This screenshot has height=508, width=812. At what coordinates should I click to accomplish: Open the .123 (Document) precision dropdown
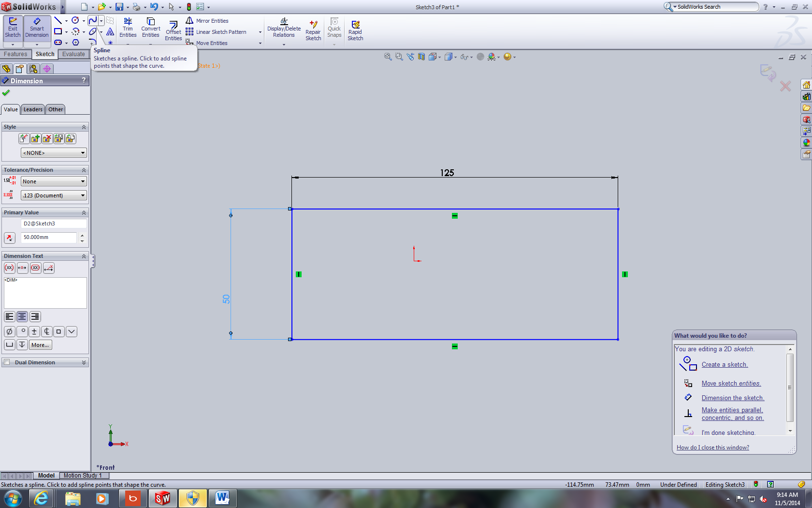coord(54,195)
